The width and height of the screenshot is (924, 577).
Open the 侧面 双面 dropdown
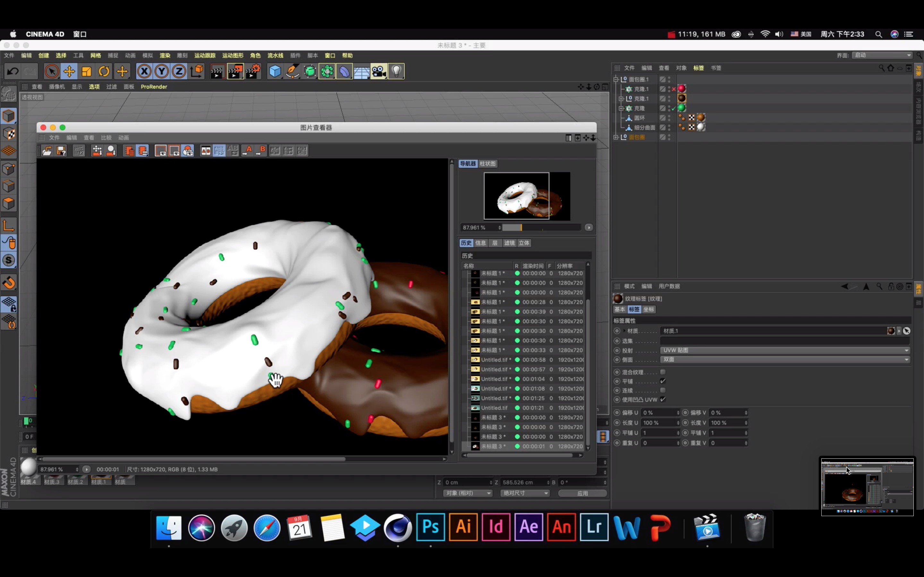coord(785,359)
